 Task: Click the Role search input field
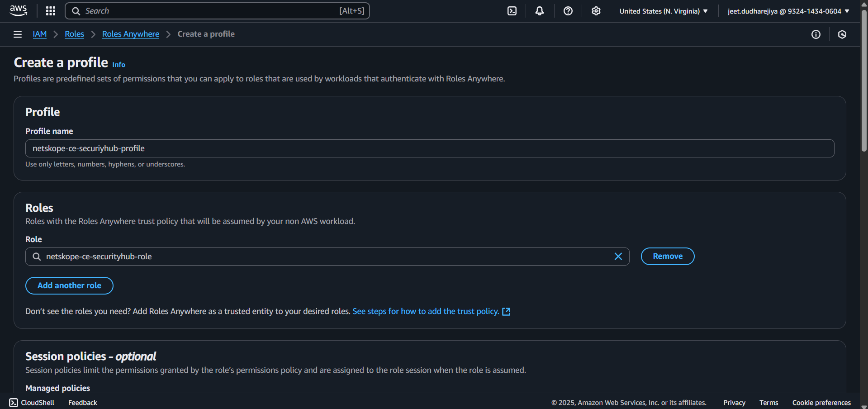point(327,257)
